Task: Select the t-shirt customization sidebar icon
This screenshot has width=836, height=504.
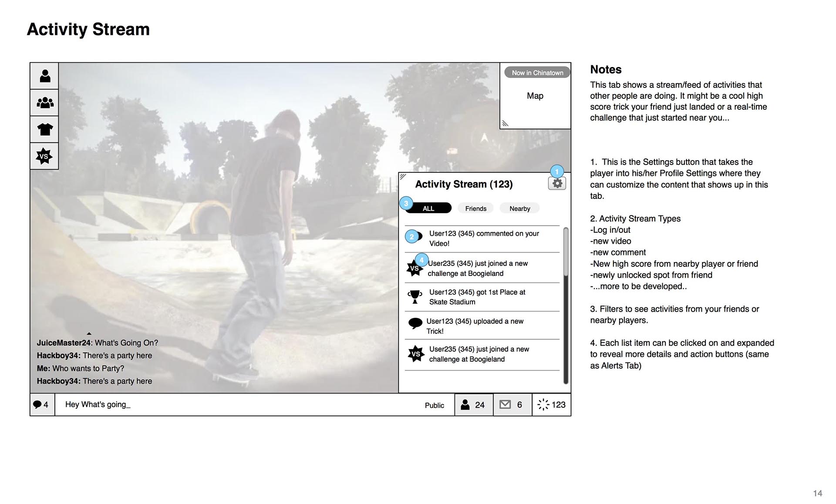Action: coord(45,129)
